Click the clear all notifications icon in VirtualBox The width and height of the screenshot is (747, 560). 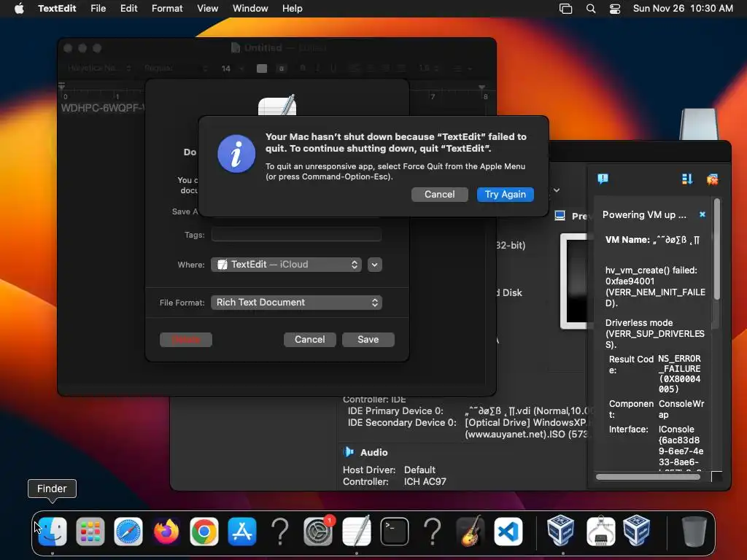point(712,179)
